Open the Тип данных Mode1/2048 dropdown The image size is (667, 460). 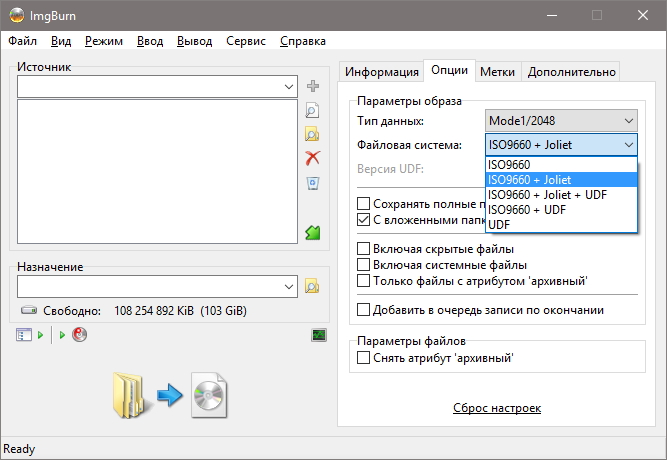tap(561, 121)
